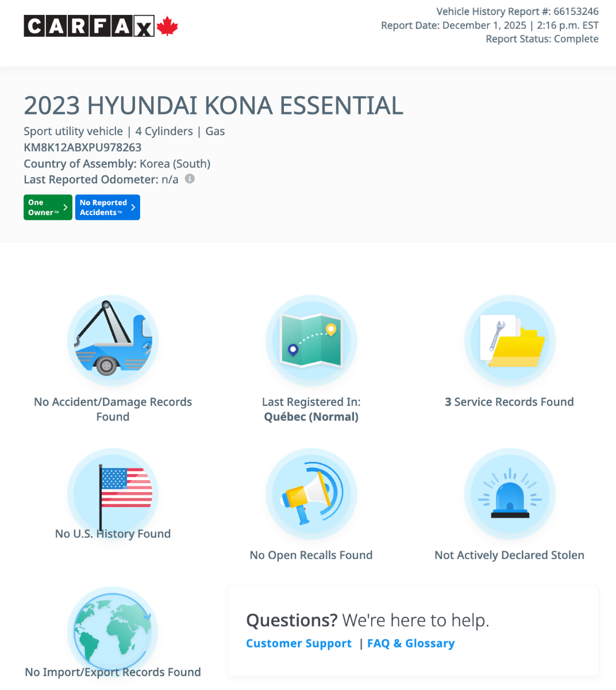Click the CARFAX maple leaf logo
The width and height of the screenshot is (616, 690).
(x=168, y=26)
